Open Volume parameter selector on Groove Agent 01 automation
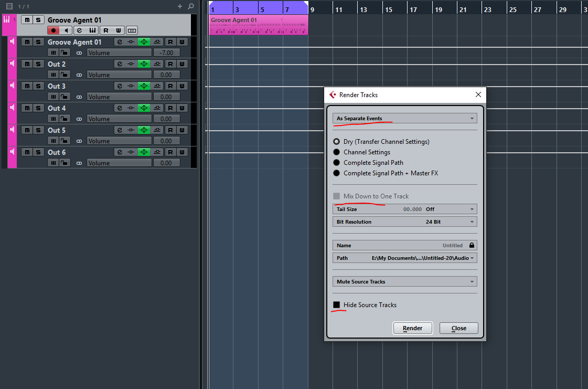 [119, 53]
